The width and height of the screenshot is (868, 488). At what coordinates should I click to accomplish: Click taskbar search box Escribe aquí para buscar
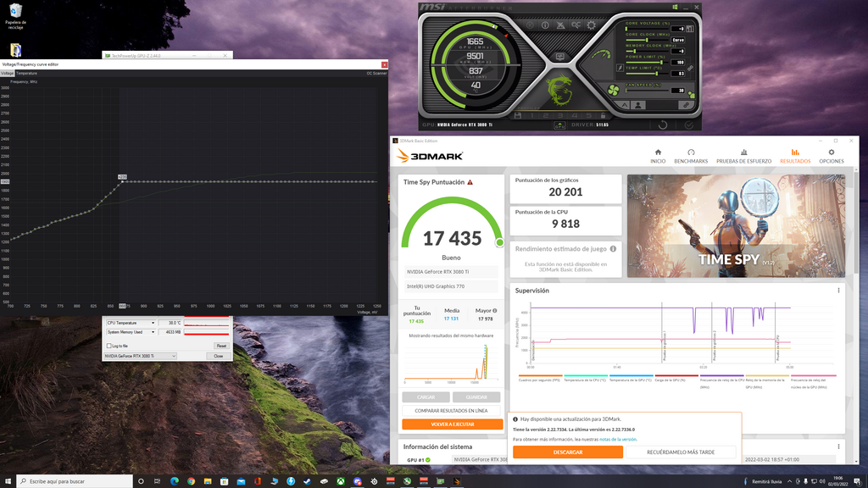75,481
